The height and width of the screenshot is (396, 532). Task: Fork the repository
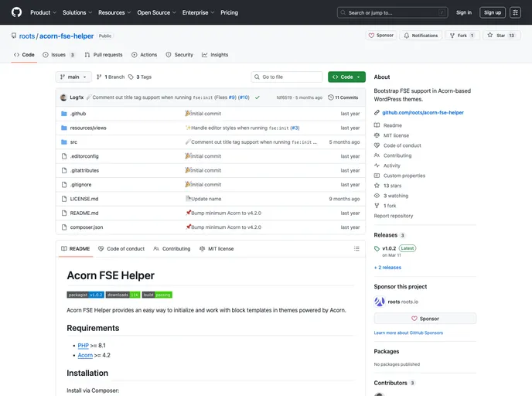coord(462,36)
